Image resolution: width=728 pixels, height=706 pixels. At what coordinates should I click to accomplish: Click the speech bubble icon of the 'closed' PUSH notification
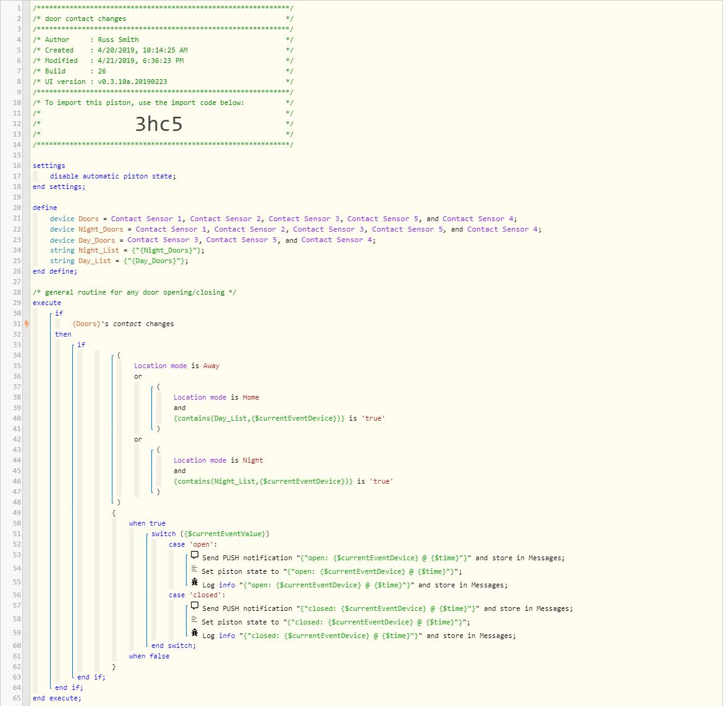pos(195,606)
